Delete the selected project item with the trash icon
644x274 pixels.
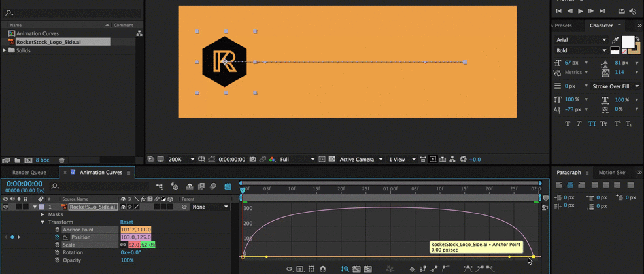click(61, 160)
